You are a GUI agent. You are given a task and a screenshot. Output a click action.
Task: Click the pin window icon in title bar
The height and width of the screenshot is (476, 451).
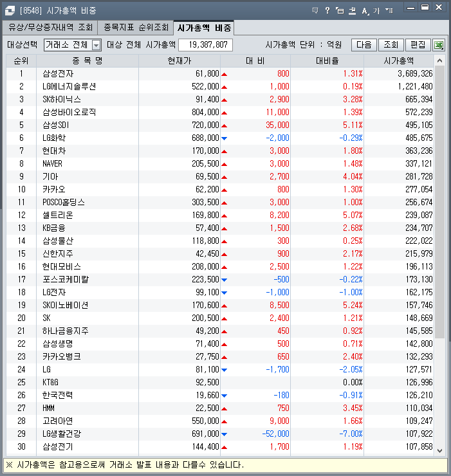352,11
